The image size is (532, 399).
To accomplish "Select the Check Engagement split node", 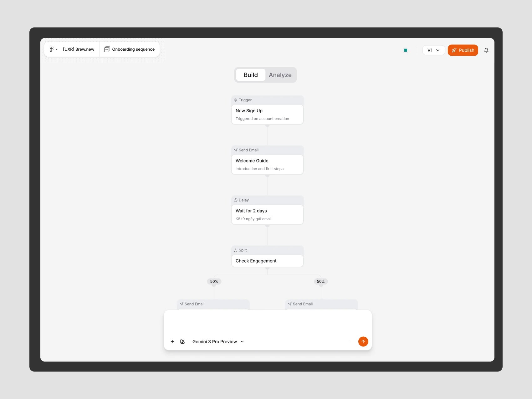I will pos(267,261).
